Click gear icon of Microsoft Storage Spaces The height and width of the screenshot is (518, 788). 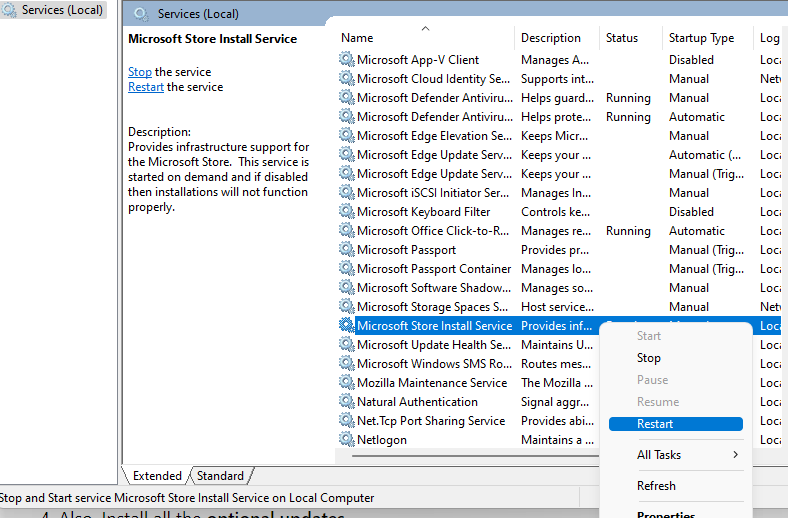(346, 306)
